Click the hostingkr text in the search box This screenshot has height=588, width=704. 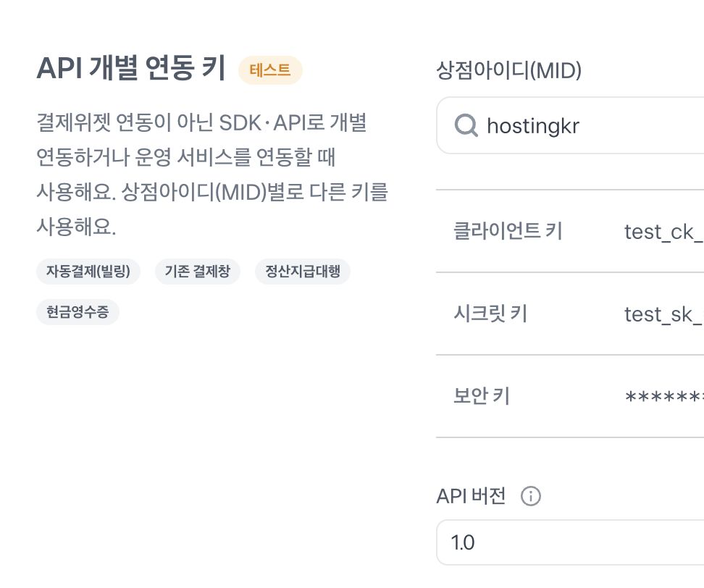[x=533, y=126]
